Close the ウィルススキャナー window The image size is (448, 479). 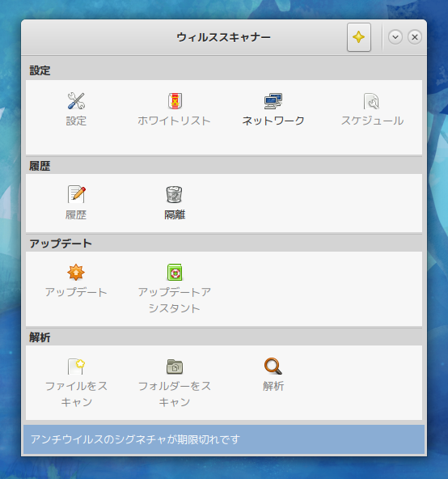(415, 37)
